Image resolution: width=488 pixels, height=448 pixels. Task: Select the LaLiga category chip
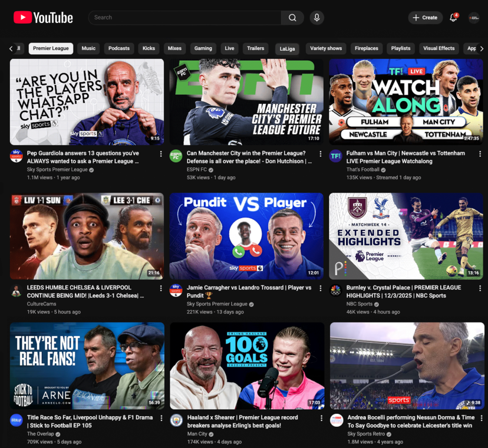(287, 49)
